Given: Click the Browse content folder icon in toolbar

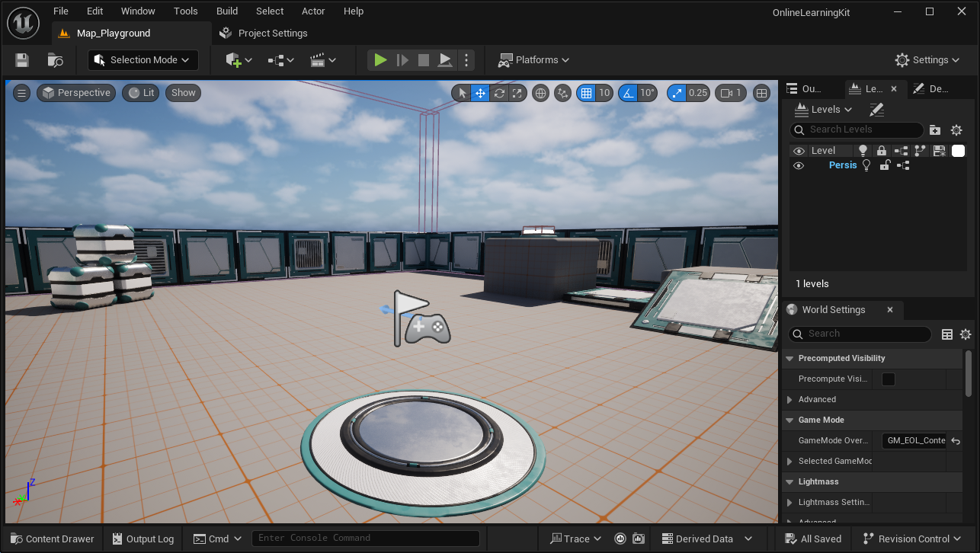Looking at the screenshot, I should (55, 60).
